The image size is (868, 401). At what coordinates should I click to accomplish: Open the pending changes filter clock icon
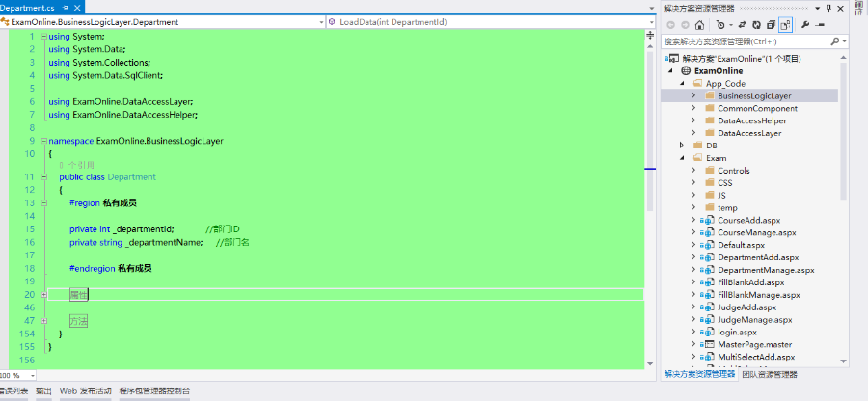720,25
